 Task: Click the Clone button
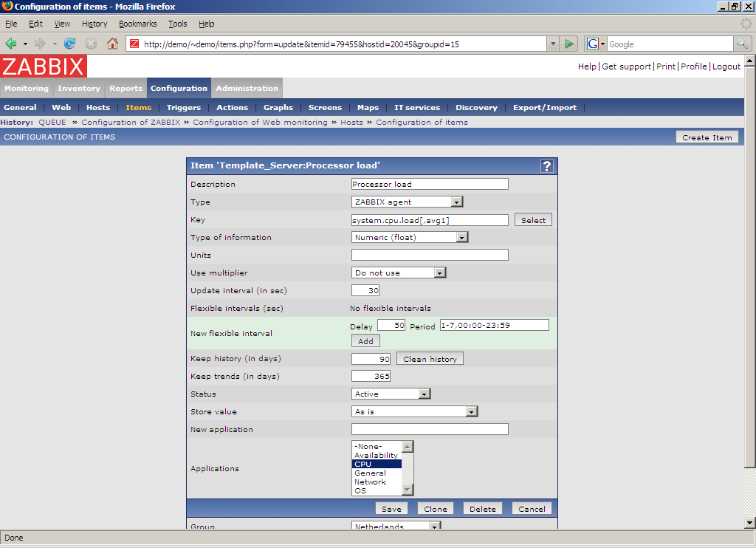pyautogui.click(x=436, y=509)
